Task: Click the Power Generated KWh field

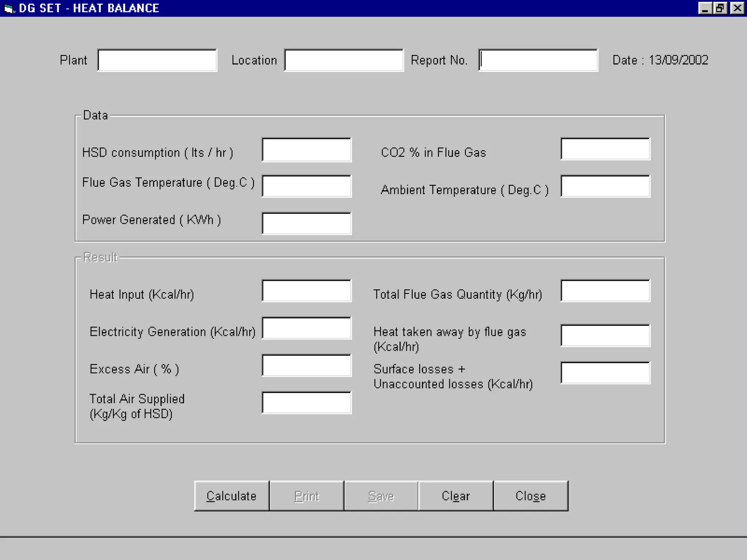Action: pyautogui.click(x=306, y=223)
